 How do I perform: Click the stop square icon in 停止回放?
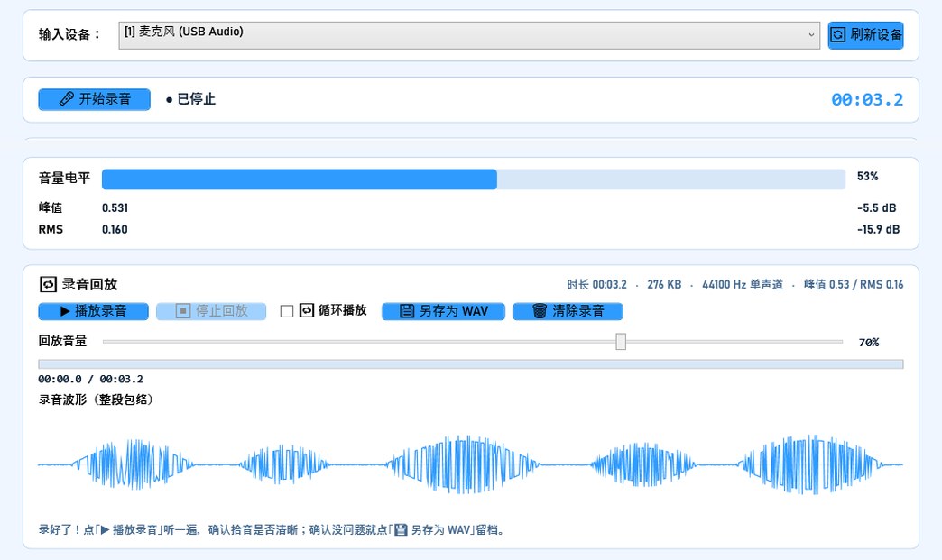(182, 311)
